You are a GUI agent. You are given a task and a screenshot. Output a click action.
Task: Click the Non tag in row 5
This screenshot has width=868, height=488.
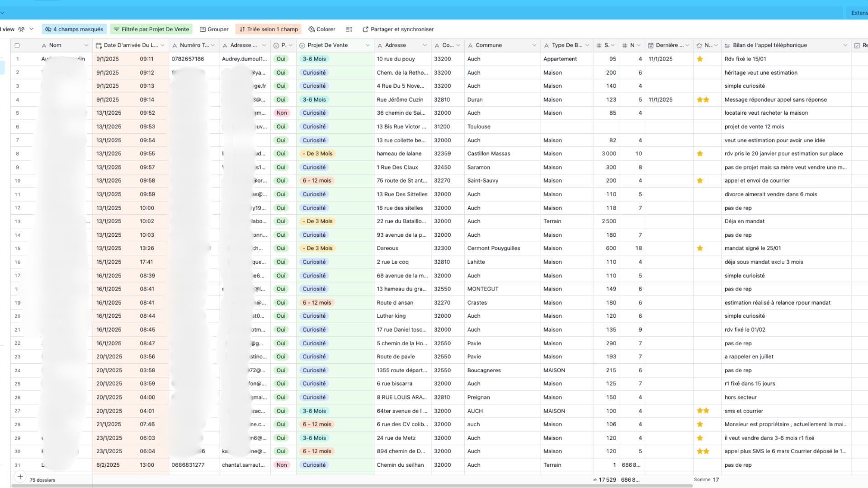282,113
